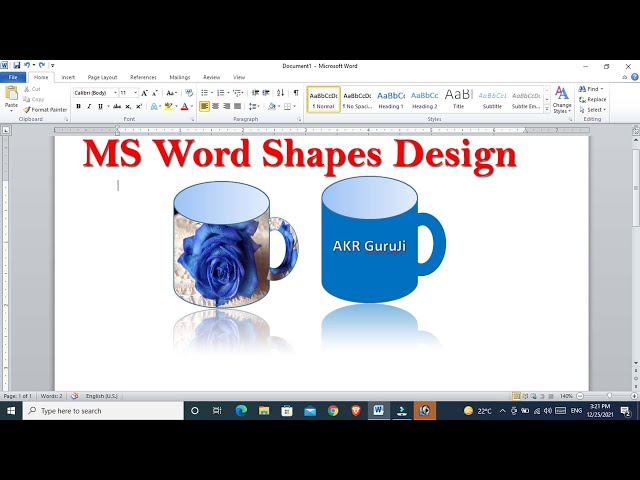Expand the Styles gallery

(x=547, y=109)
